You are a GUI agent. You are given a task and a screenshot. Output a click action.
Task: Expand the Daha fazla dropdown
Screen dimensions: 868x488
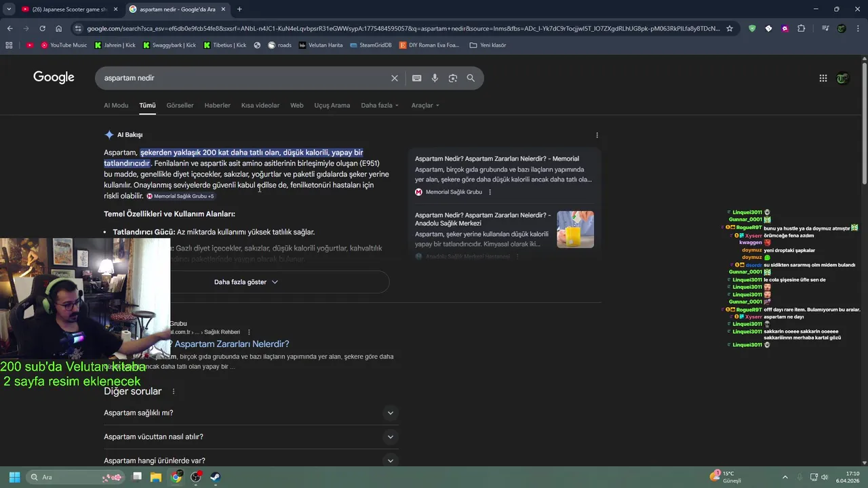click(x=380, y=105)
